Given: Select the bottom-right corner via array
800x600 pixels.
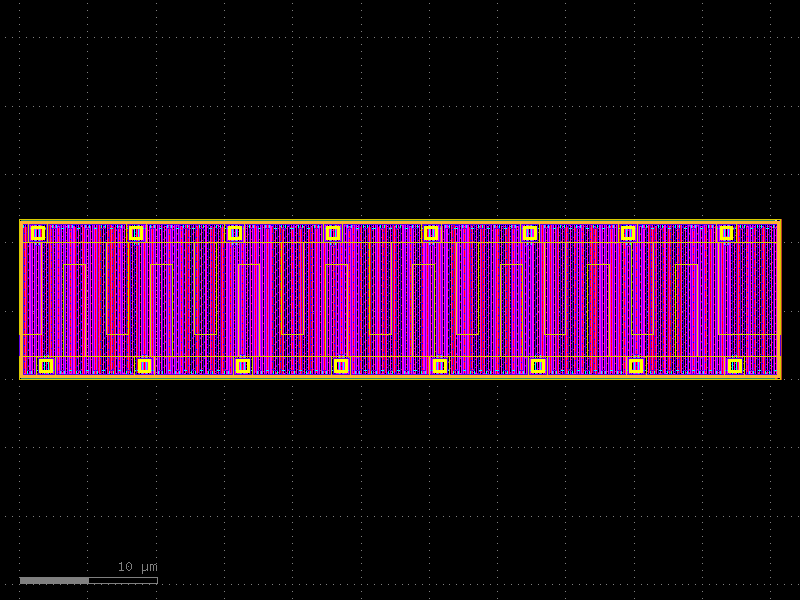Looking at the screenshot, I should pos(736,367).
